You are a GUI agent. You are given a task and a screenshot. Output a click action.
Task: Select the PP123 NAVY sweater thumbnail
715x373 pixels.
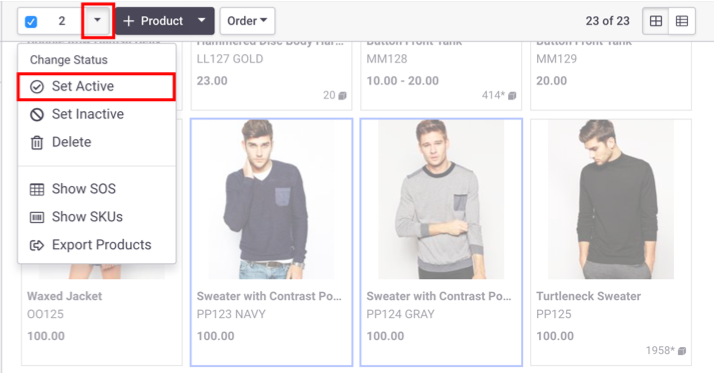pos(271,199)
